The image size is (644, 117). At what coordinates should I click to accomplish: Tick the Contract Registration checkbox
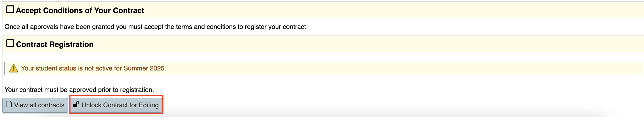click(10, 43)
